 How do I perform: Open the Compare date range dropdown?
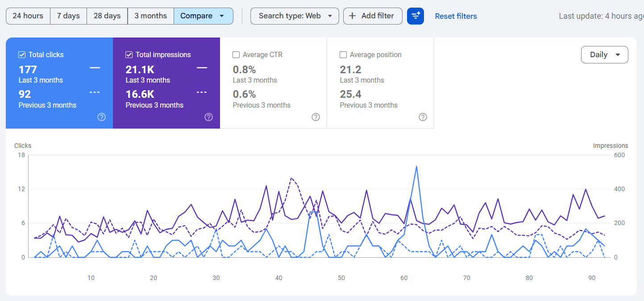pos(203,16)
